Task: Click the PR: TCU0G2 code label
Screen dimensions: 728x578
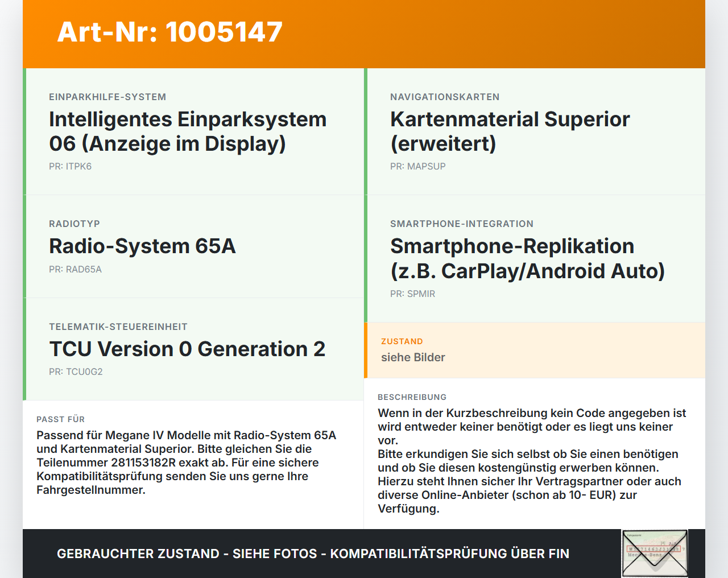Action: [76, 372]
